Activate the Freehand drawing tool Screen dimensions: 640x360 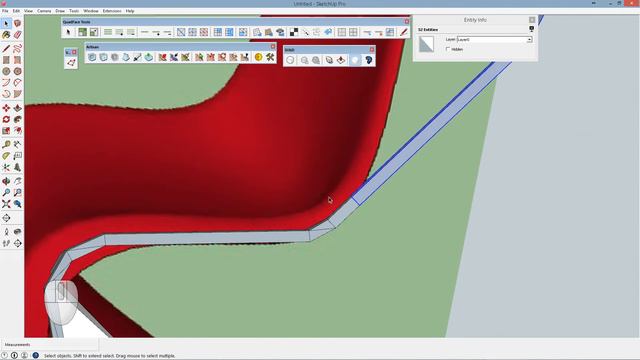click(x=17, y=49)
